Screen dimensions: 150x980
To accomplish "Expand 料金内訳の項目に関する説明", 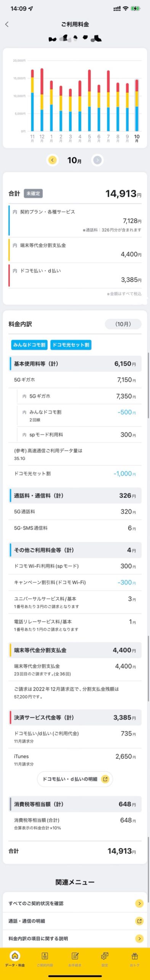I will pos(75,938).
